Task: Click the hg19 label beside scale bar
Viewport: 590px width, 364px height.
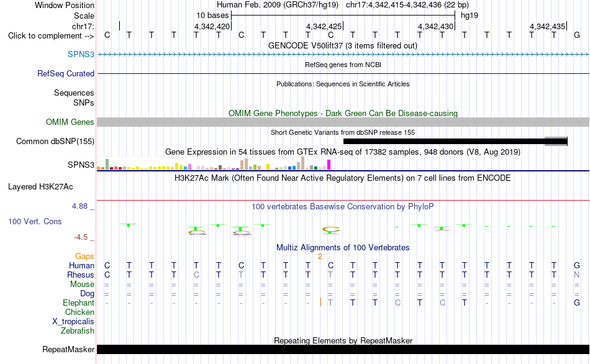Action: [470, 16]
